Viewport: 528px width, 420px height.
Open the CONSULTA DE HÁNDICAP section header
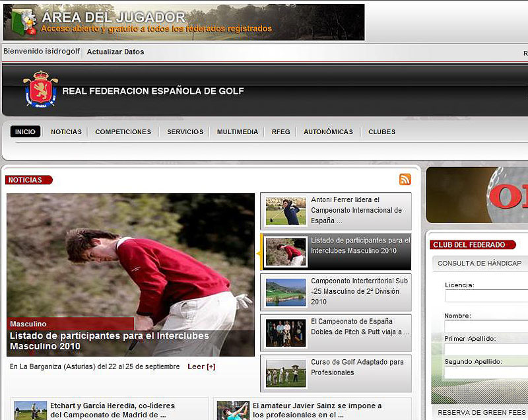pyautogui.click(x=480, y=263)
